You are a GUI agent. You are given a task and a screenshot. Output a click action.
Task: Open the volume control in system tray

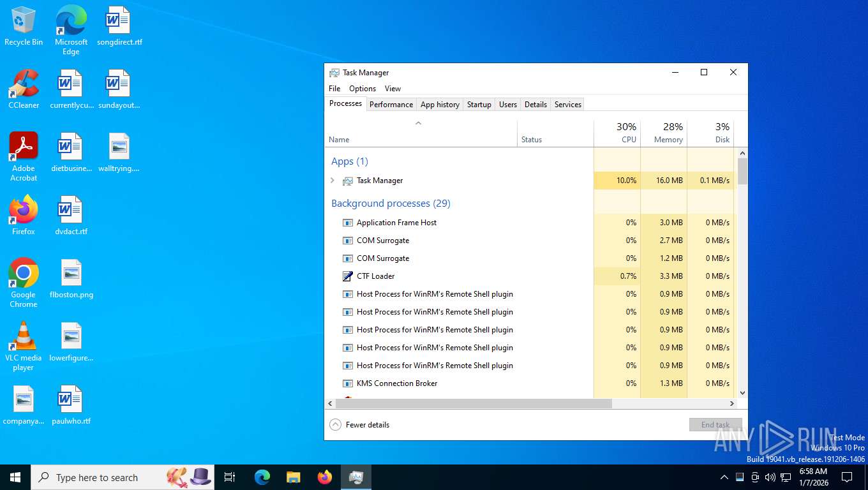[770, 477]
